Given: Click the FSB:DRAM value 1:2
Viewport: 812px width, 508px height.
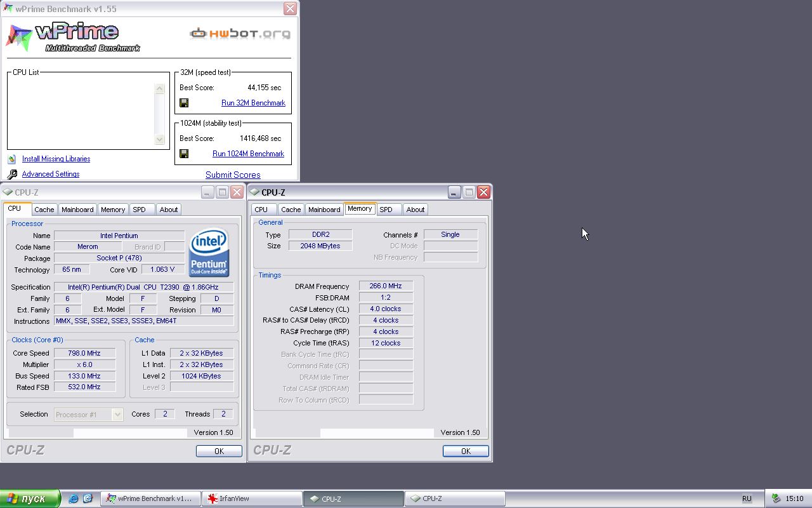Looking at the screenshot, I should (x=386, y=297).
